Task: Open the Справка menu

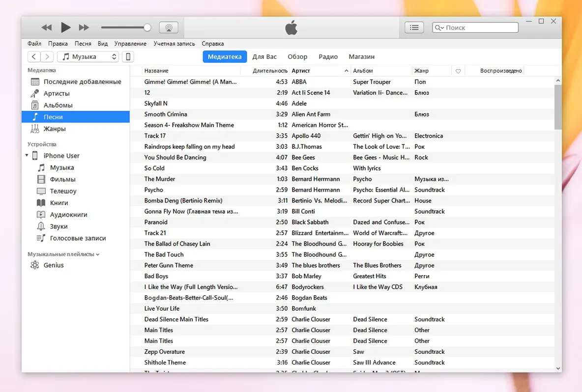Action: 213,43
